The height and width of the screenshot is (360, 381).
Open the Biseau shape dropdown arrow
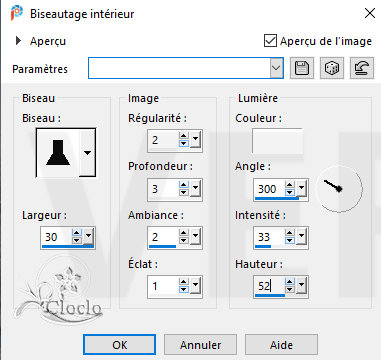tap(87, 153)
